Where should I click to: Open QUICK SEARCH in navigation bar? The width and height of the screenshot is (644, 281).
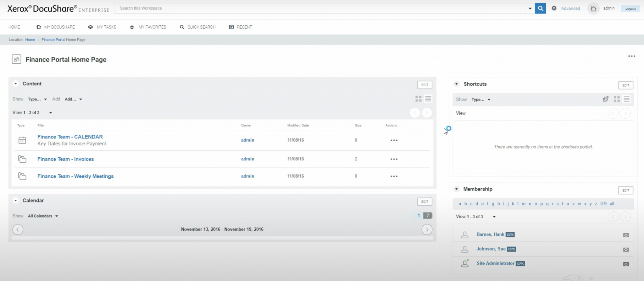pos(198,27)
